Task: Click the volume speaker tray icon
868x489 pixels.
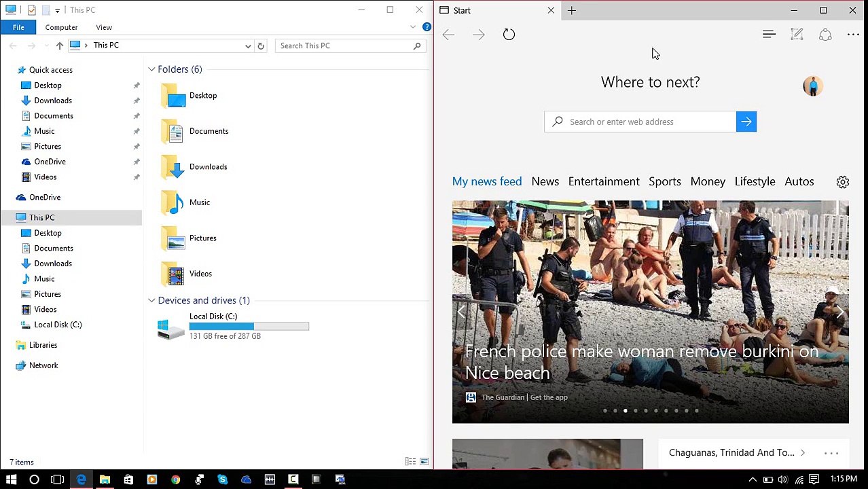Action: pyautogui.click(x=783, y=479)
